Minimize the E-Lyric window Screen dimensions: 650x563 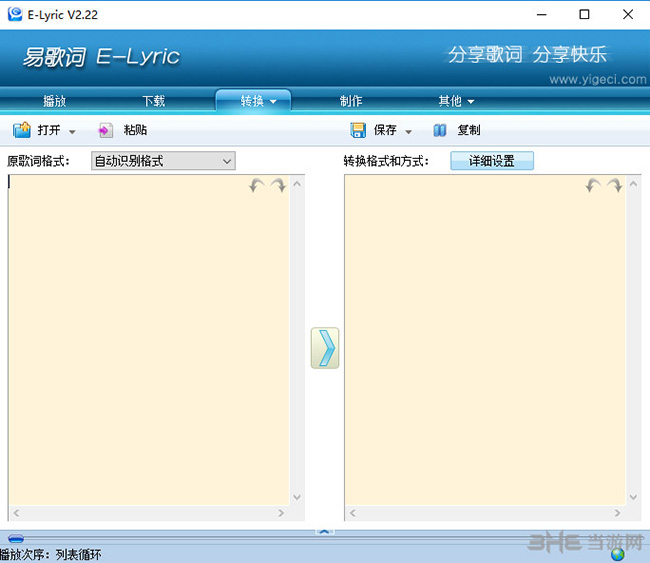pyautogui.click(x=541, y=15)
